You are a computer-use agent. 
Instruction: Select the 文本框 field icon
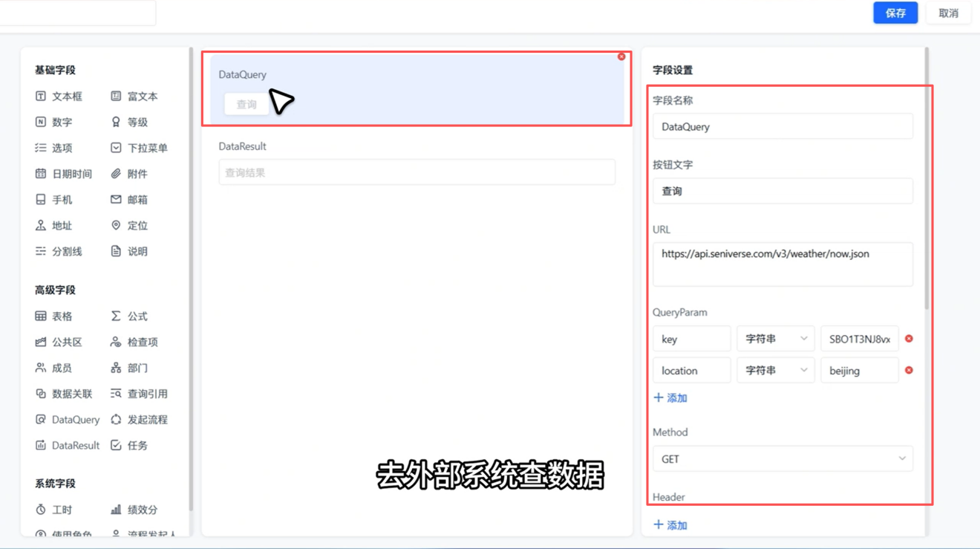coord(41,96)
